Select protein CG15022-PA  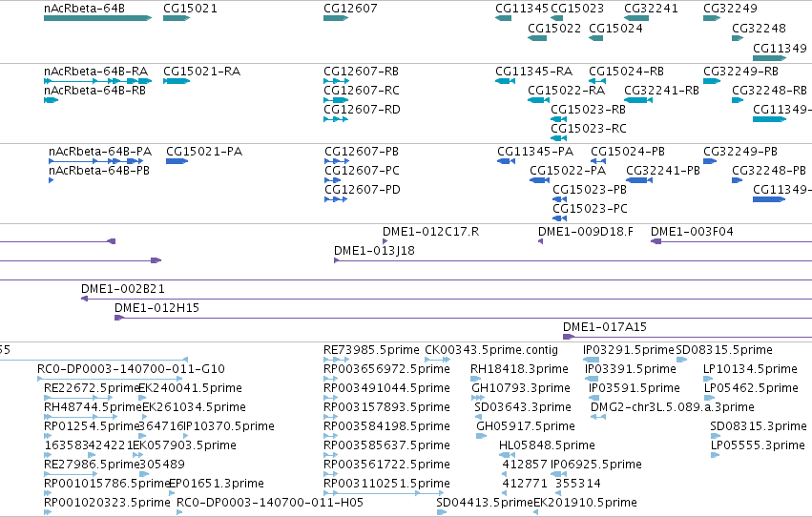[x=568, y=171]
